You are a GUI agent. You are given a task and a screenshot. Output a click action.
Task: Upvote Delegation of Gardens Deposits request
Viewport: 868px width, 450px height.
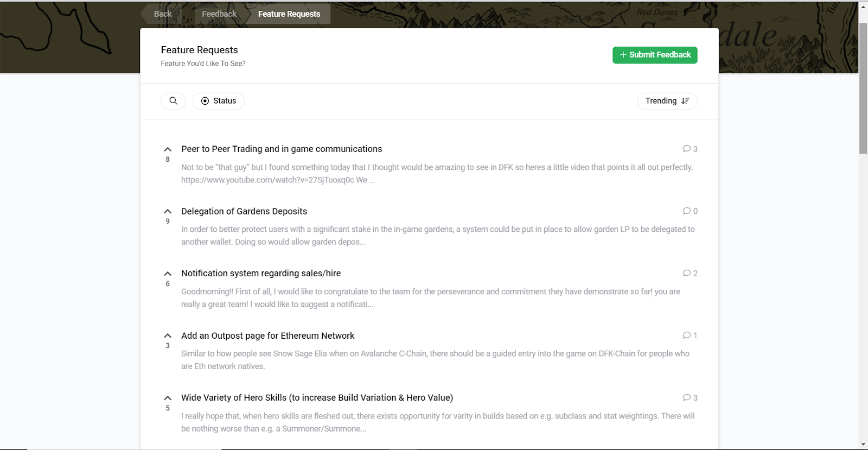point(168,211)
